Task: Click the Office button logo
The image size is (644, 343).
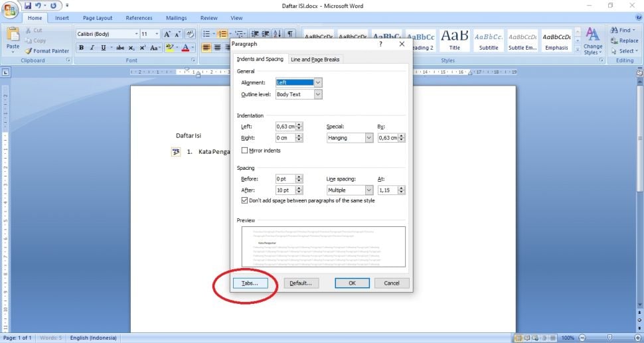Action: click(11, 9)
